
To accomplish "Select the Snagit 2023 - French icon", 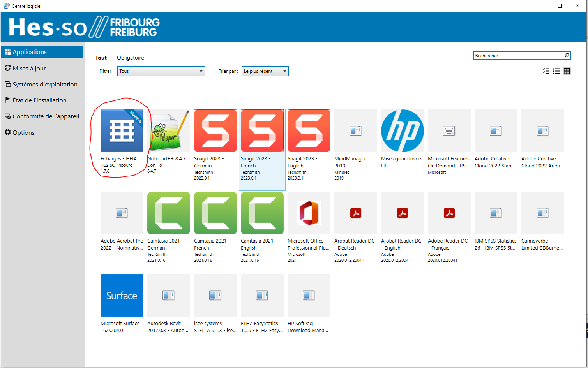I will coord(262,131).
